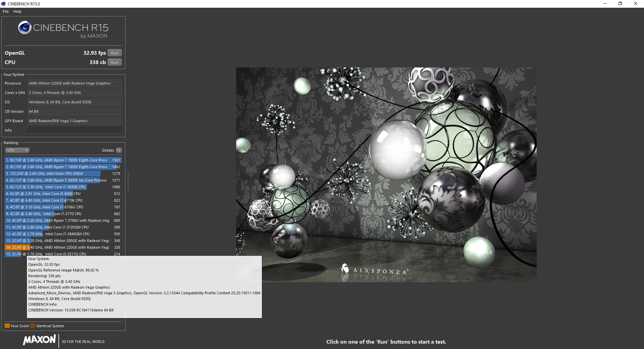Viewport: 644px width, 349px height.
Task: Minimize the Cinebench window
Action: point(605,4)
